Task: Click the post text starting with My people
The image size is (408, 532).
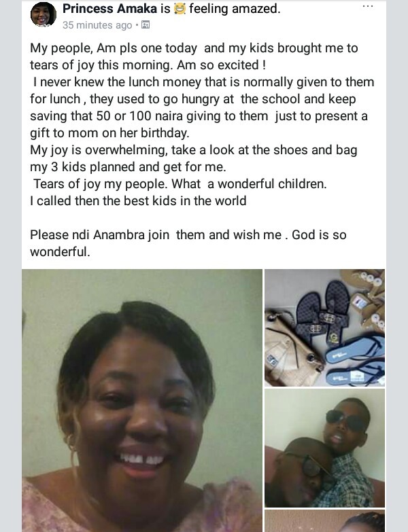Action: point(202,124)
